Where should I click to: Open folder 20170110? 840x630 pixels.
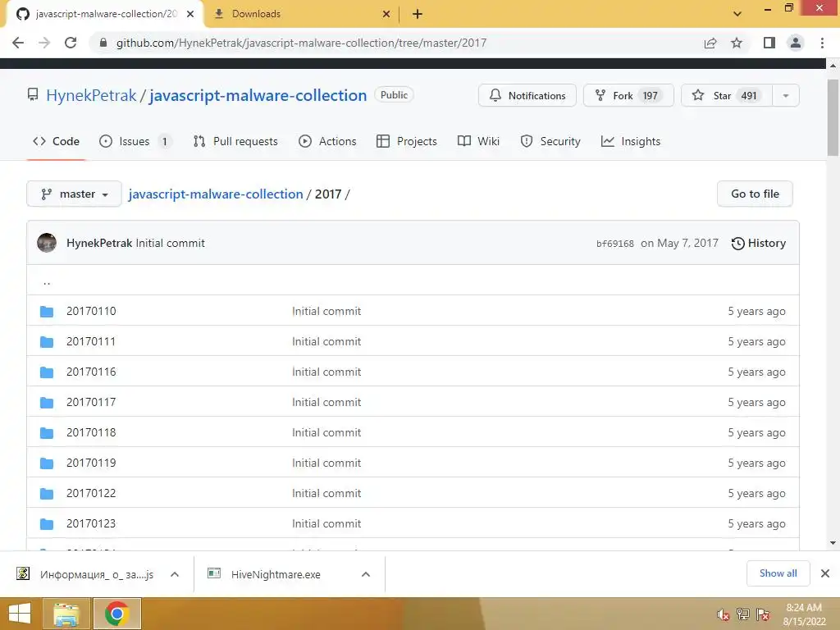pos(91,311)
